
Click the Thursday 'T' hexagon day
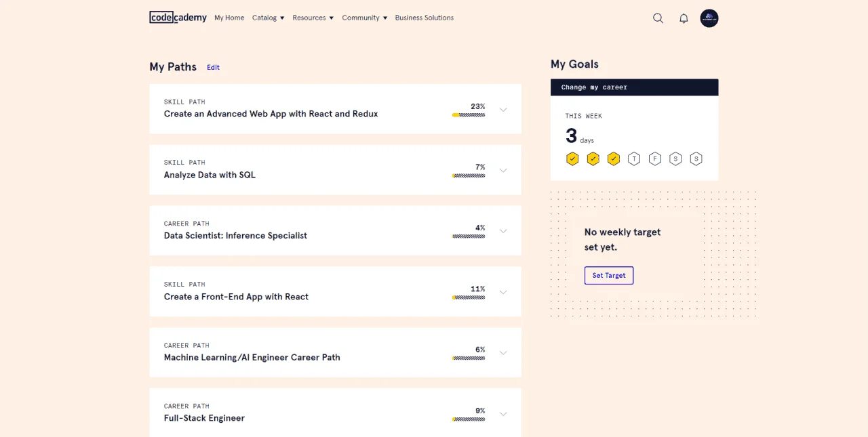tap(634, 159)
